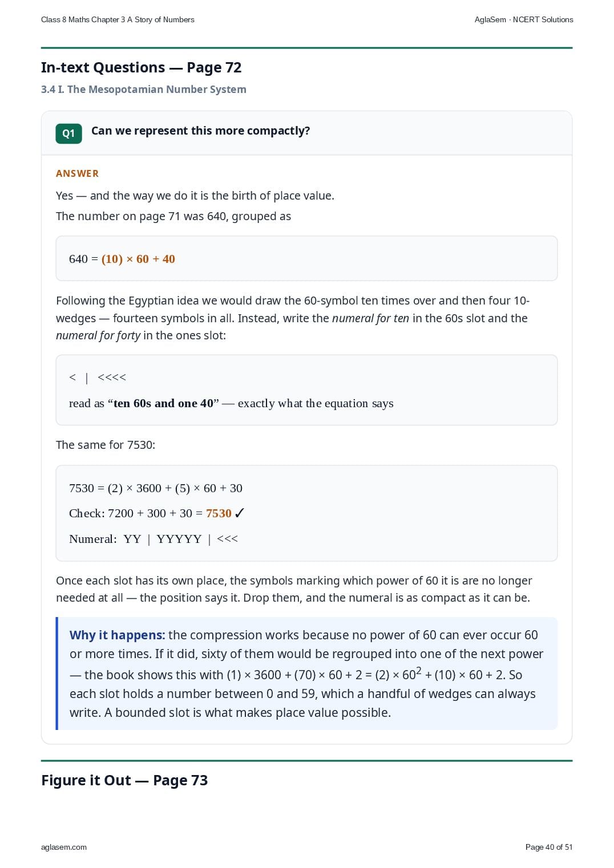Viewport: 614px width, 868px height.
Task: Click the blue vertical bar of callout box
Action: [x=57, y=674]
